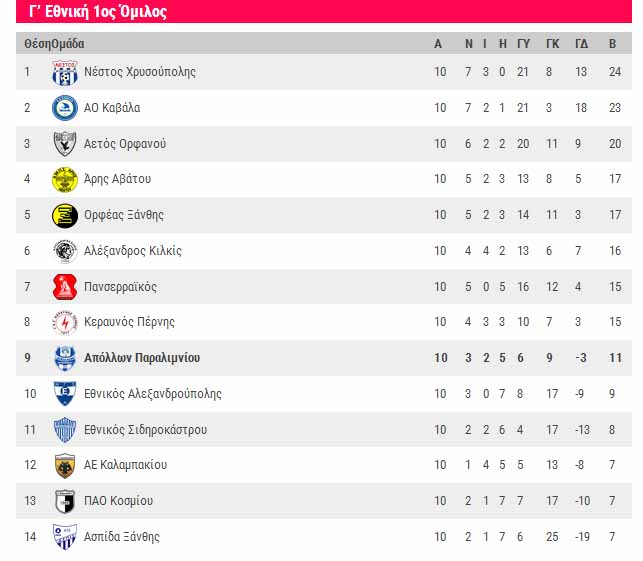Click Νέστος Χρυσούπολης 24 points value
643x561 pixels.
[615, 72]
